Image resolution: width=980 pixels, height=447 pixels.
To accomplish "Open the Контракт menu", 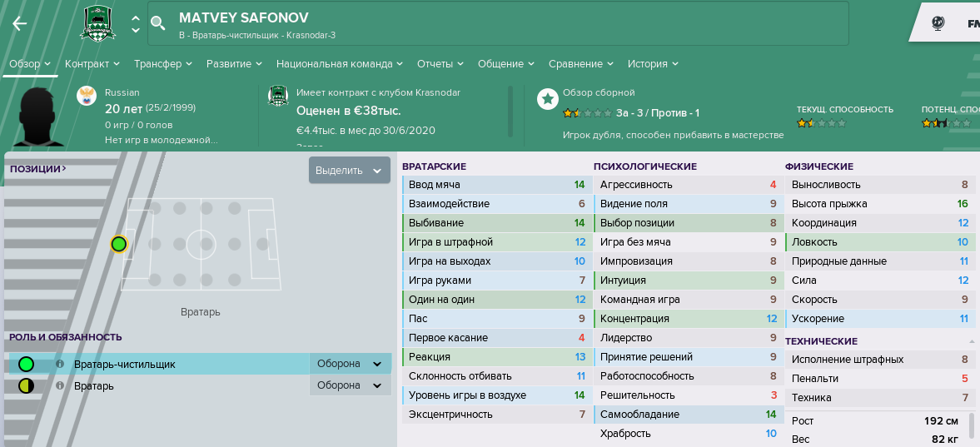I will 92,64.
